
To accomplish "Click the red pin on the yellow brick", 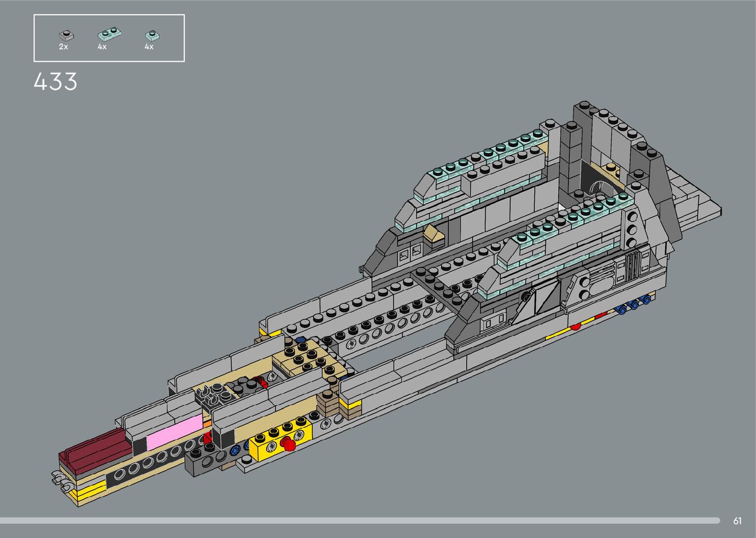I will click(289, 446).
